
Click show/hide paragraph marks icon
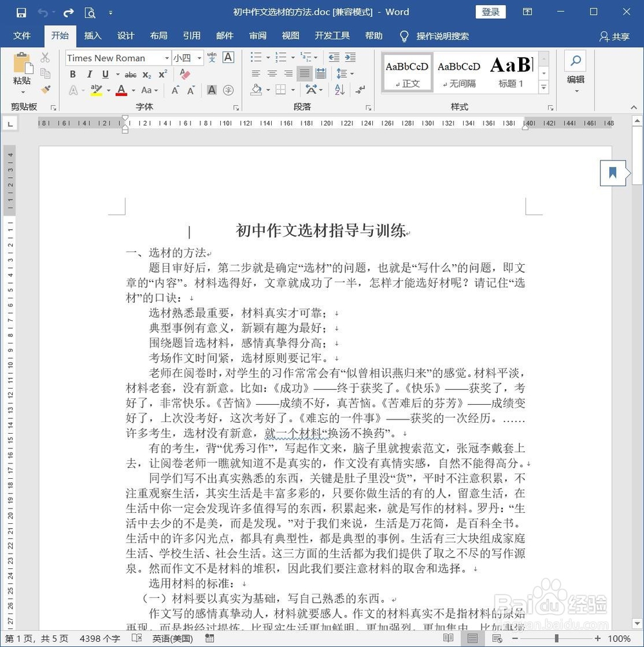360,90
